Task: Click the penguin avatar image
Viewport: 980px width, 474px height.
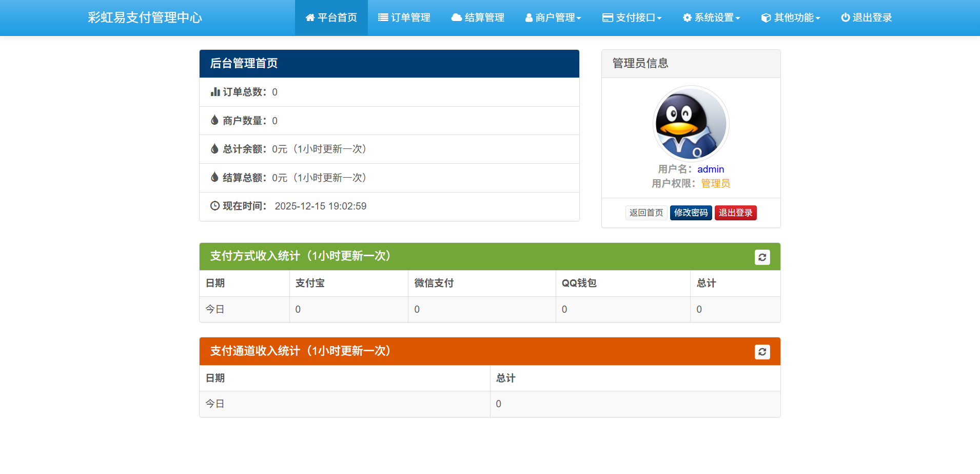Action: 691,124
